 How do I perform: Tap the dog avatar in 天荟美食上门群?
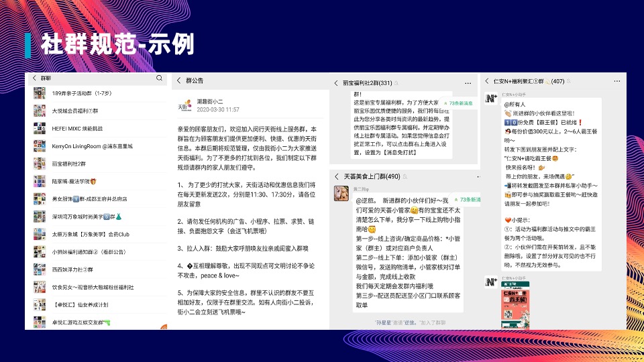tap(341, 193)
